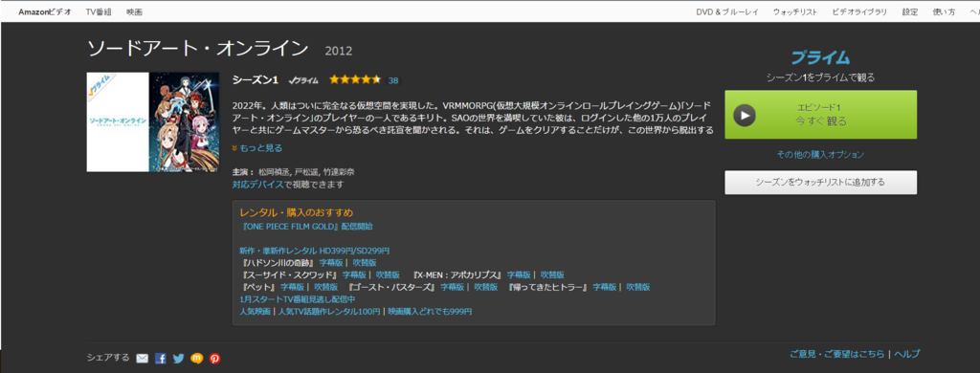Viewport: 980px width, 373px height.
Task: Click the large プライム logo on right
Action: (820, 58)
